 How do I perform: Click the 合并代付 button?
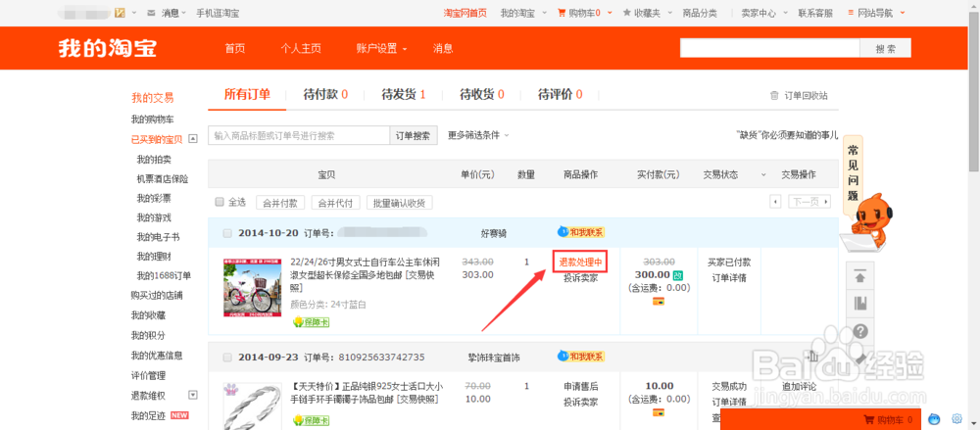335,202
